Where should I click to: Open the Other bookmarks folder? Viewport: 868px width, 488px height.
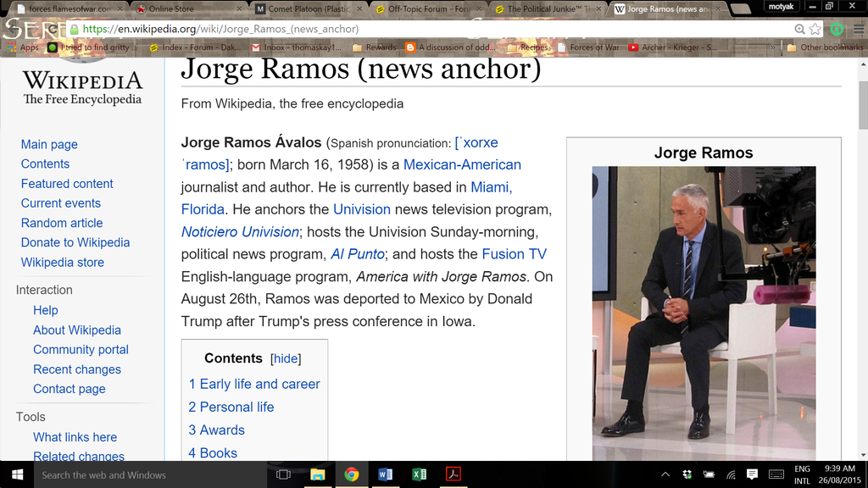[x=825, y=47]
